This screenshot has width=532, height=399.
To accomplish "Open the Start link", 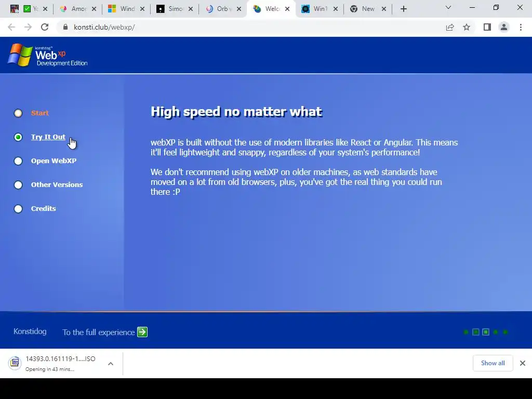I will (39, 113).
